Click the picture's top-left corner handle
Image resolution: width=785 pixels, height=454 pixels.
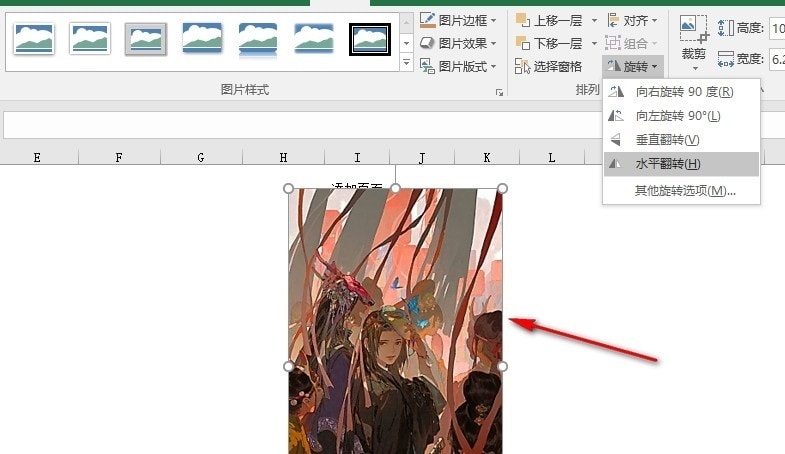(x=288, y=188)
